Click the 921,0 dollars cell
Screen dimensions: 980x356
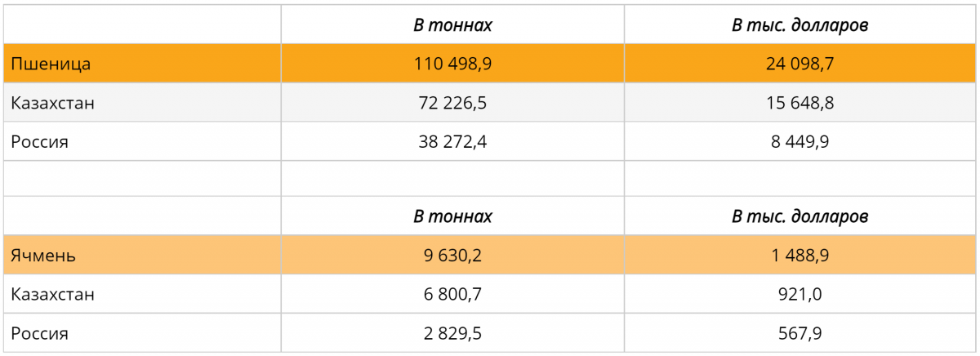click(800, 294)
